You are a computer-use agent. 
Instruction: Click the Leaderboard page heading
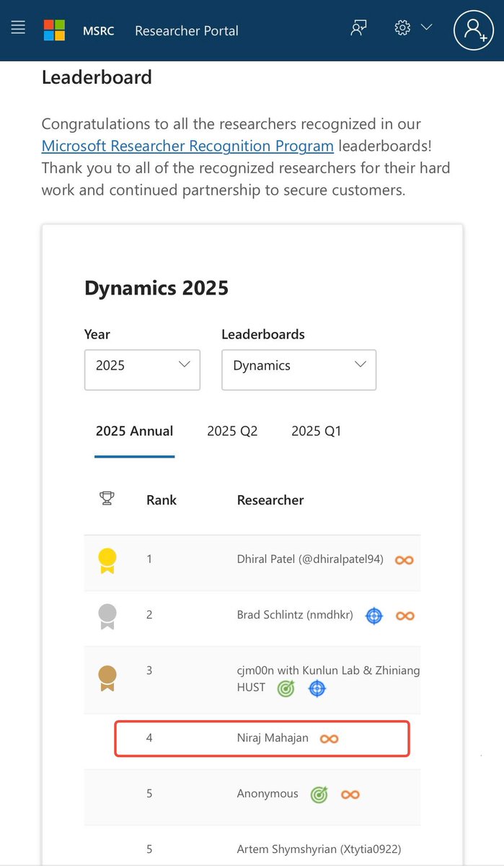[97, 77]
